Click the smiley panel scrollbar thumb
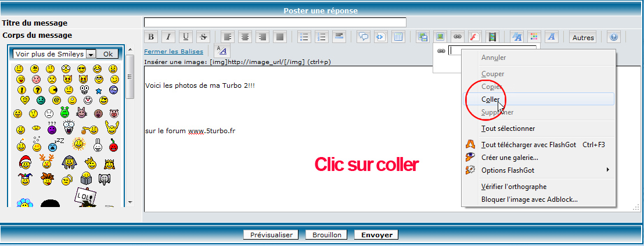 129,77
